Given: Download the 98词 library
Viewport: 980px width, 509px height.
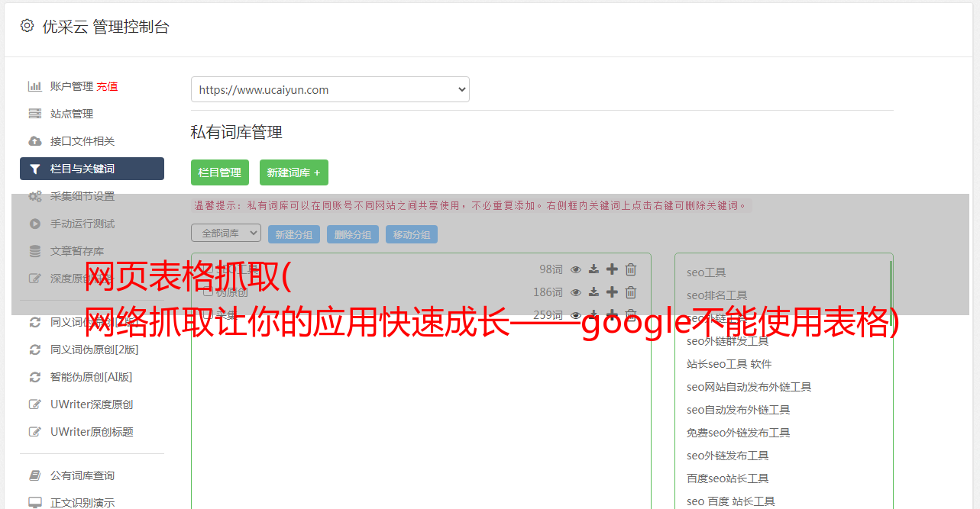Looking at the screenshot, I should pos(593,269).
